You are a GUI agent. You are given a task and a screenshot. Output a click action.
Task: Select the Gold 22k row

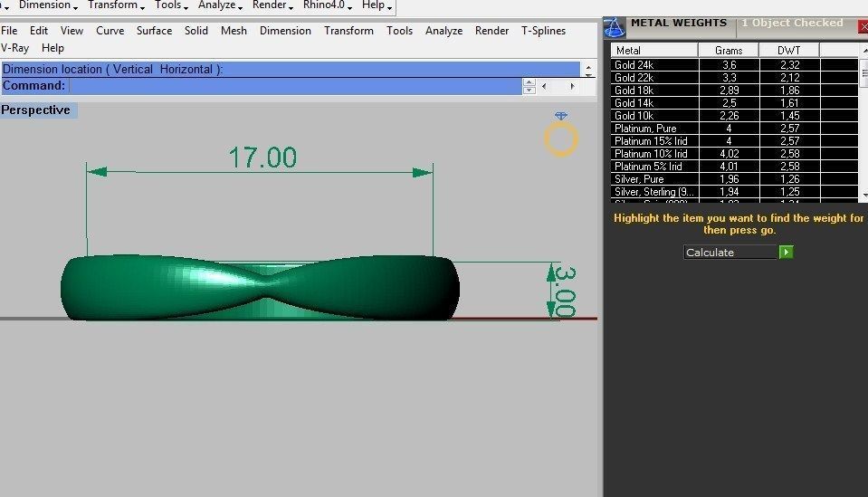click(x=735, y=78)
